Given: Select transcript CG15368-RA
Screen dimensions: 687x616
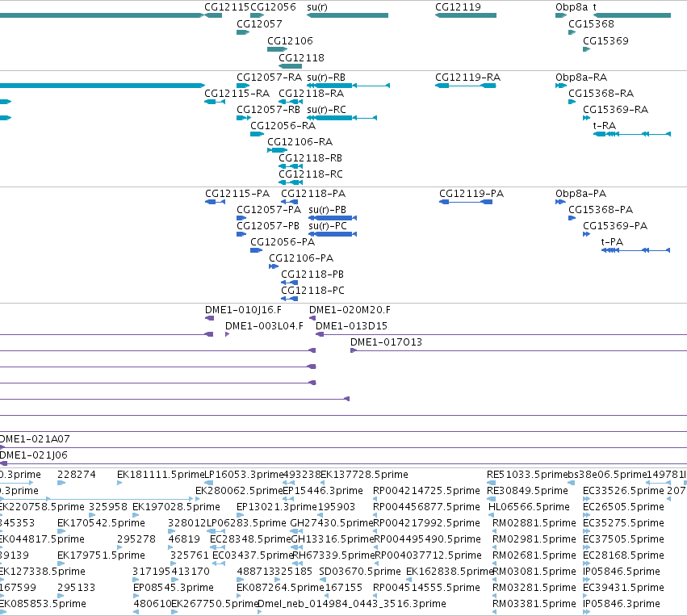Looking at the screenshot, I should [x=601, y=94].
